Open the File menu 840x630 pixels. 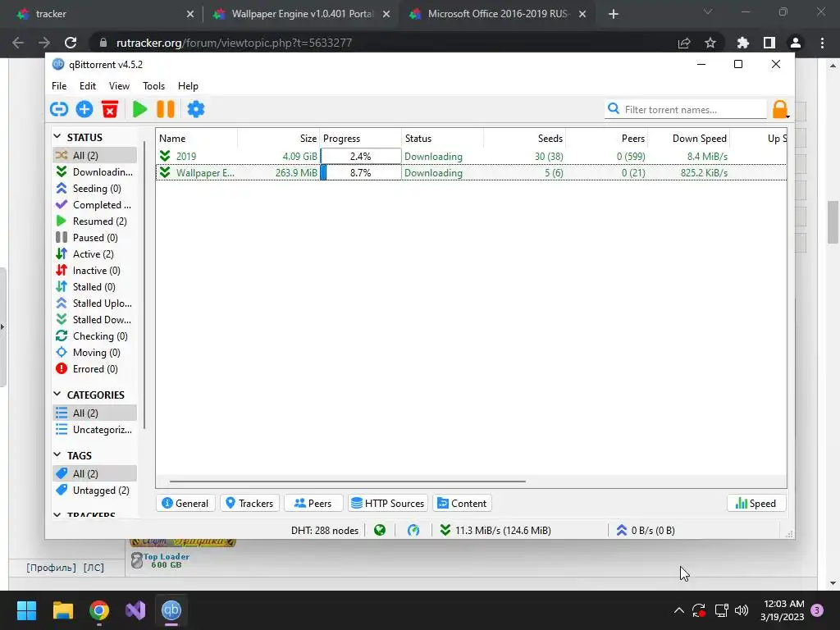pos(59,85)
